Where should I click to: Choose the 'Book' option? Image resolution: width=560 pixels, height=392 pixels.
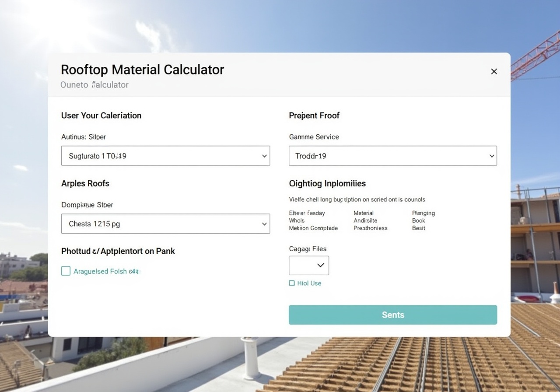click(x=419, y=220)
